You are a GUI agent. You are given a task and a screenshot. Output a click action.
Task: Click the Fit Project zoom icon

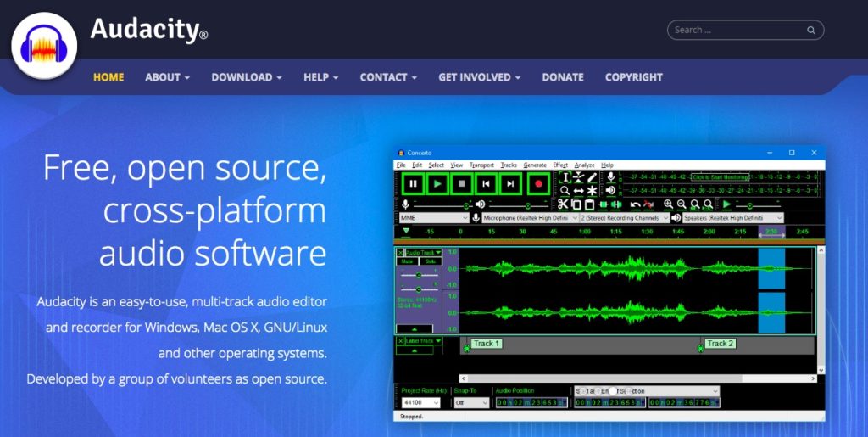point(708,204)
